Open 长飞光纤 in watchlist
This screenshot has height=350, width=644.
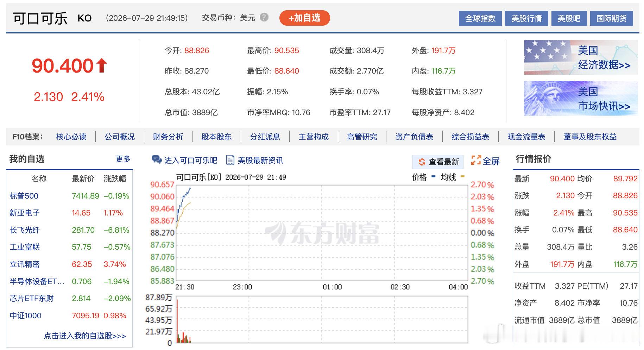pos(25,230)
